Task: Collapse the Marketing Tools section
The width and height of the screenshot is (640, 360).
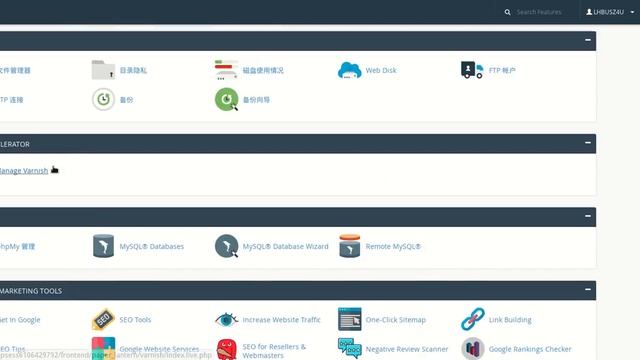Action: 588,289
